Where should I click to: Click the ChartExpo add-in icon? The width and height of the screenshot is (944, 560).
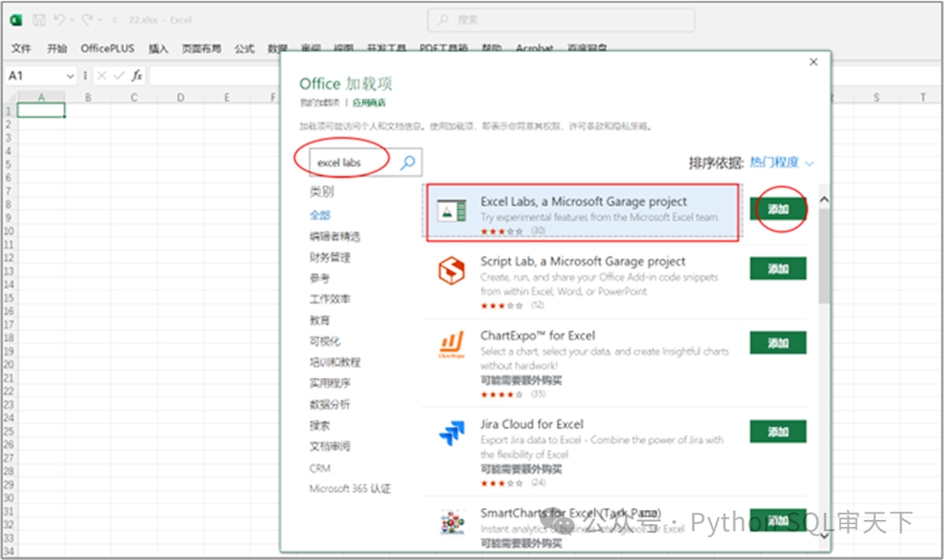[x=452, y=345]
